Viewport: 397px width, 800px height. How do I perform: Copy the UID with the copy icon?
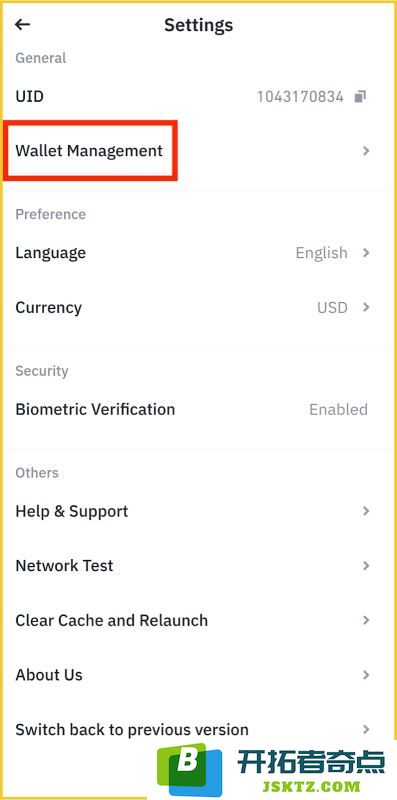[x=360, y=96]
